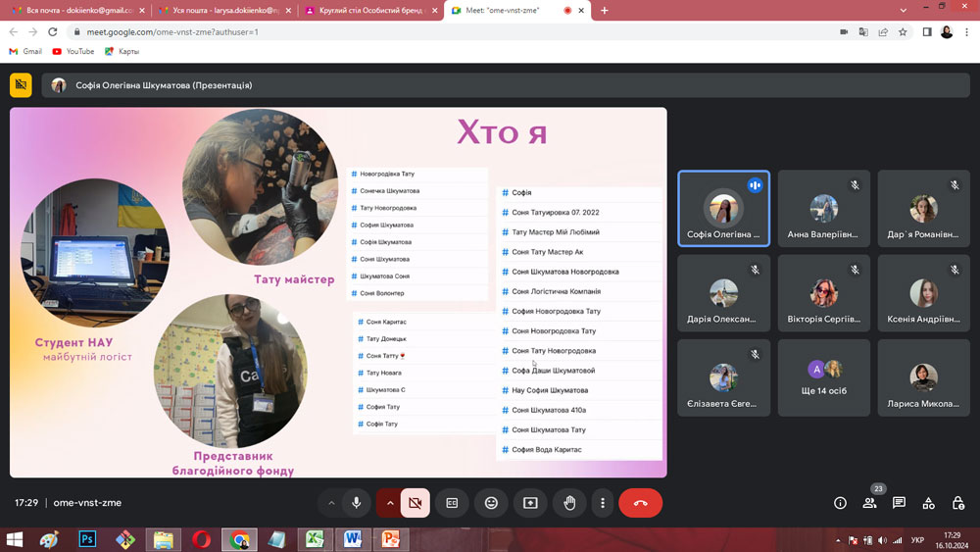Show the participants list

(x=869, y=503)
